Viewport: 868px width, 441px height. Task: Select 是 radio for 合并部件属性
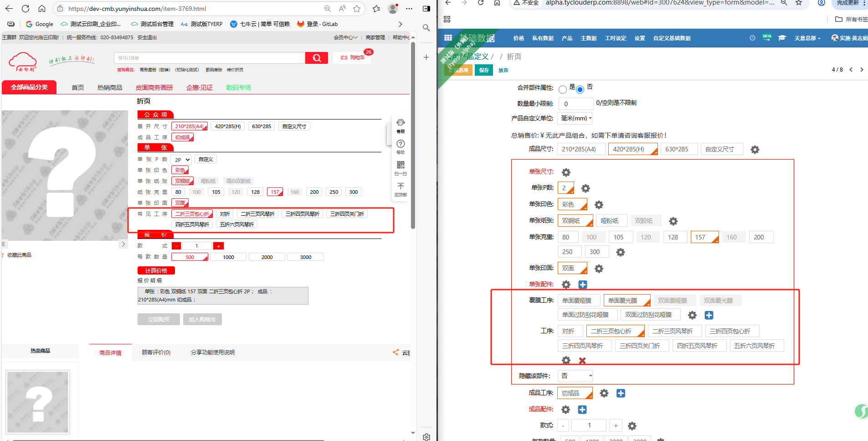(x=563, y=89)
